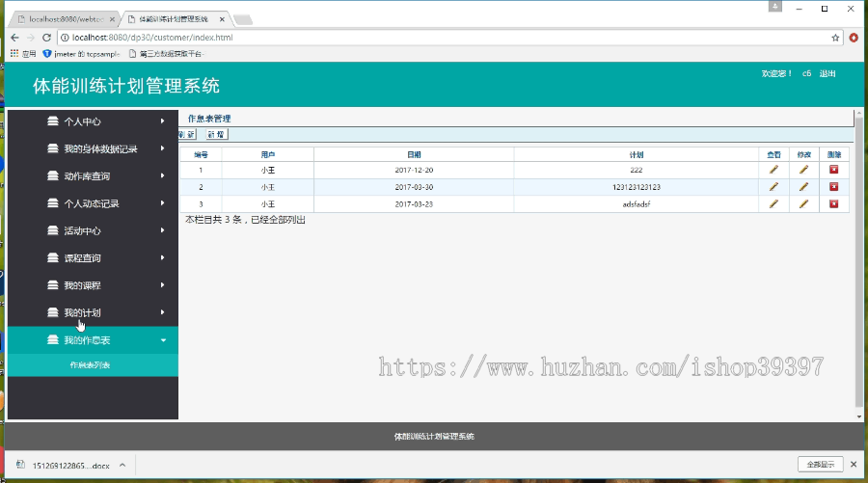The width and height of the screenshot is (868, 483).
Task: Expand the 动作库查询 menu arrow
Action: pyautogui.click(x=162, y=175)
